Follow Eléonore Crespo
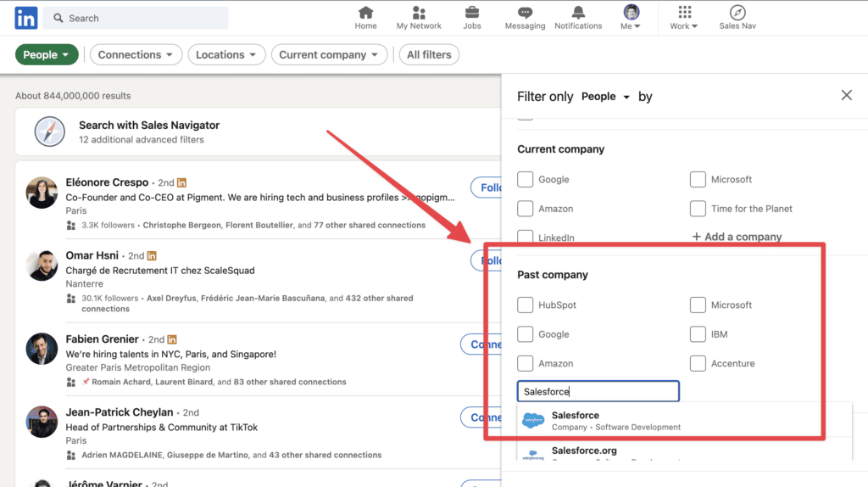The height and width of the screenshot is (487, 868). 486,188
